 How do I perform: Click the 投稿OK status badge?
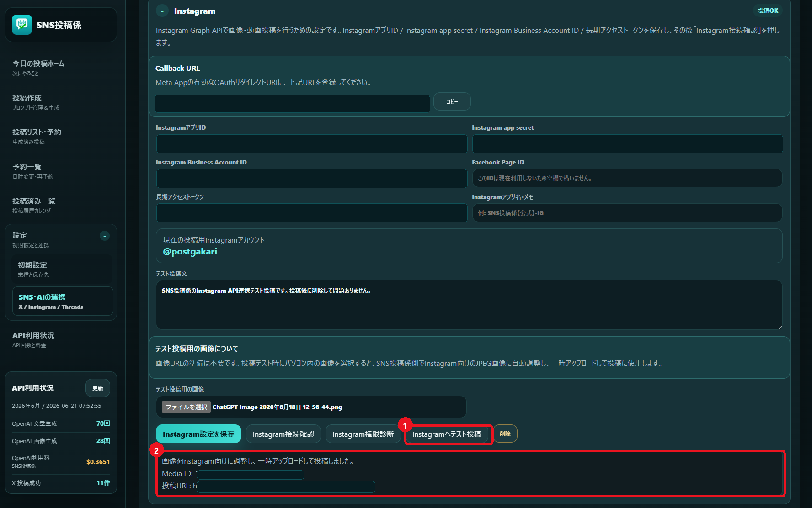pyautogui.click(x=768, y=11)
